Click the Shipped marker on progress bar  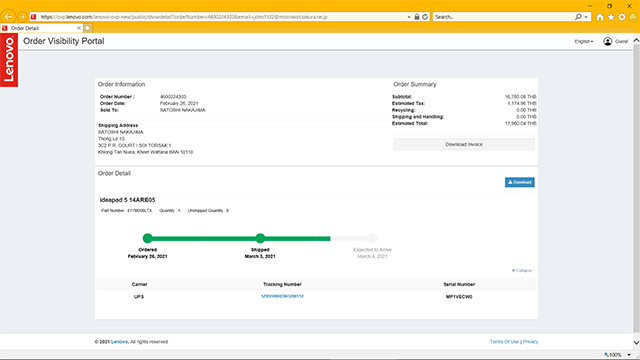(x=260, y=238)
